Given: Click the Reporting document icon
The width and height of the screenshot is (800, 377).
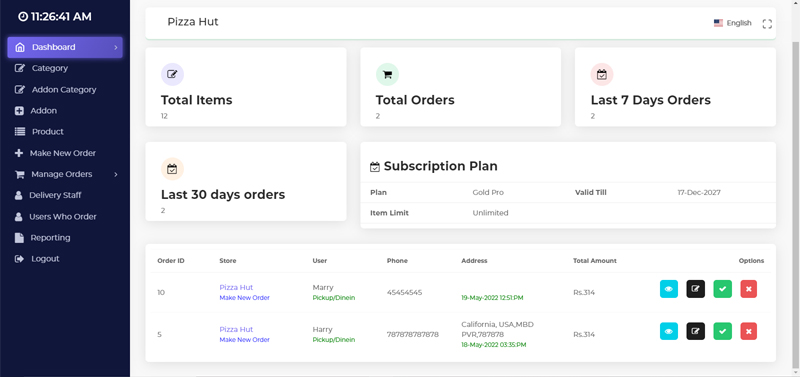Looking at the screenshot, I should [x=19, y=238].
